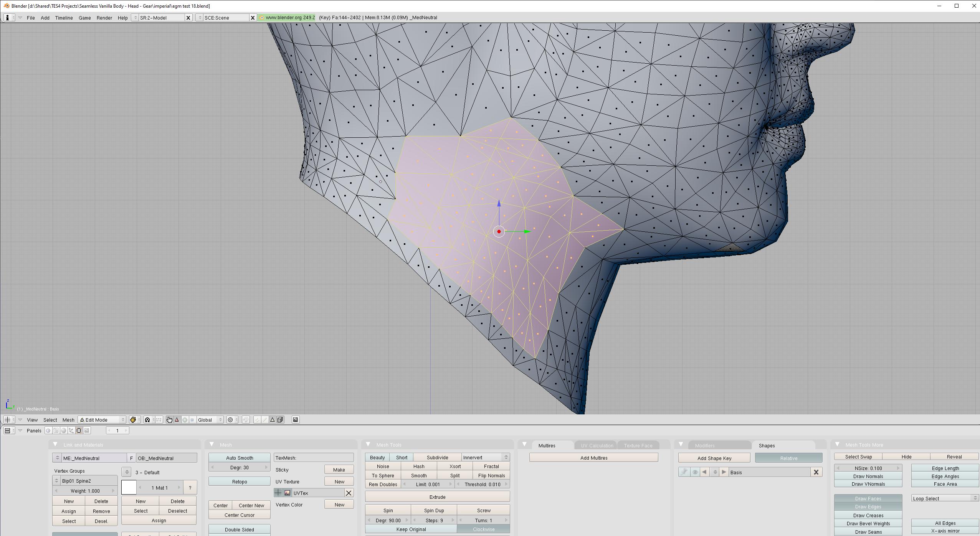Click the occlude background geometry cube icon
Image resolution: width=980 pixels, height=536 pixels.
point(281,420)
